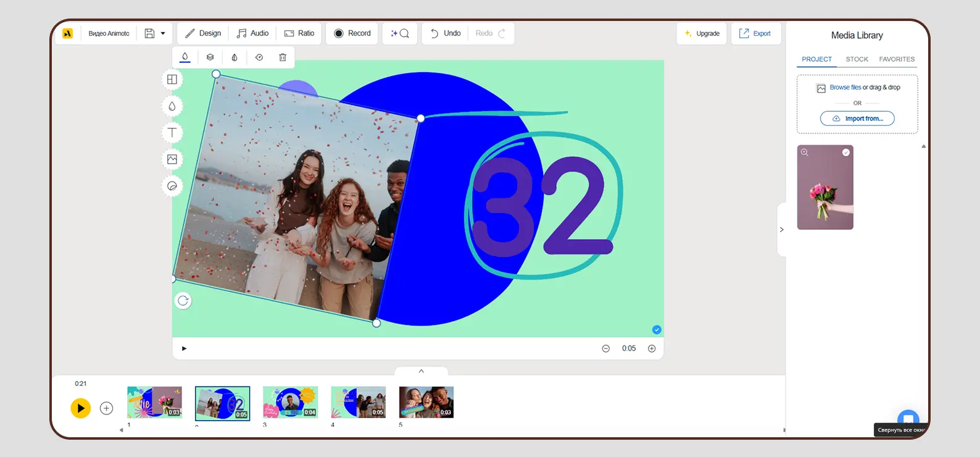The height and width of the screenshot is (457, 980).
Task: Click the yellow Animoto logo icon
Action: point(68,33)
